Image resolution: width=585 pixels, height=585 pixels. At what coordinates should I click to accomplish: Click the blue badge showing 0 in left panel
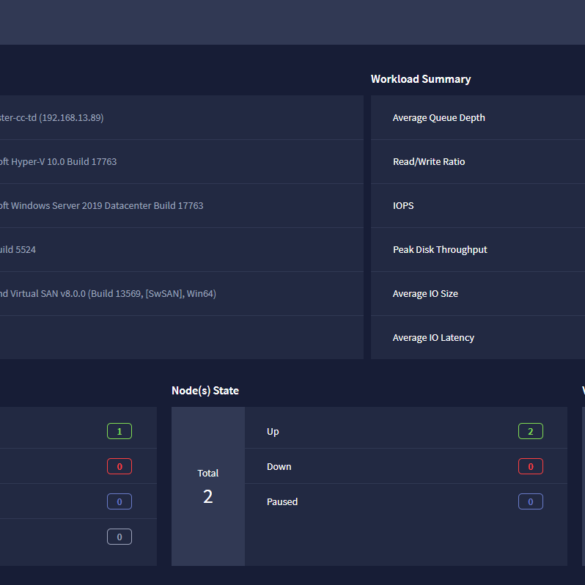click(119, 501)
